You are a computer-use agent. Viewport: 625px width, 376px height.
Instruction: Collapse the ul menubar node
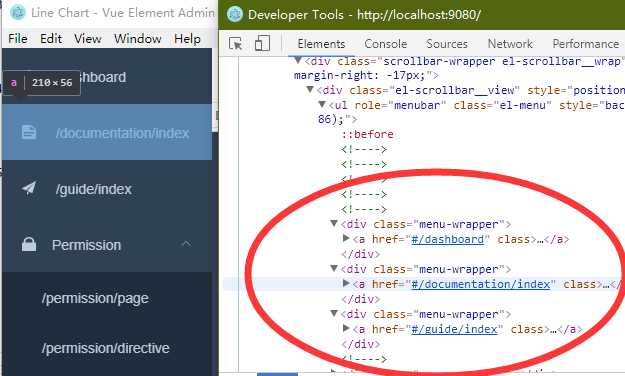(322, 104)
